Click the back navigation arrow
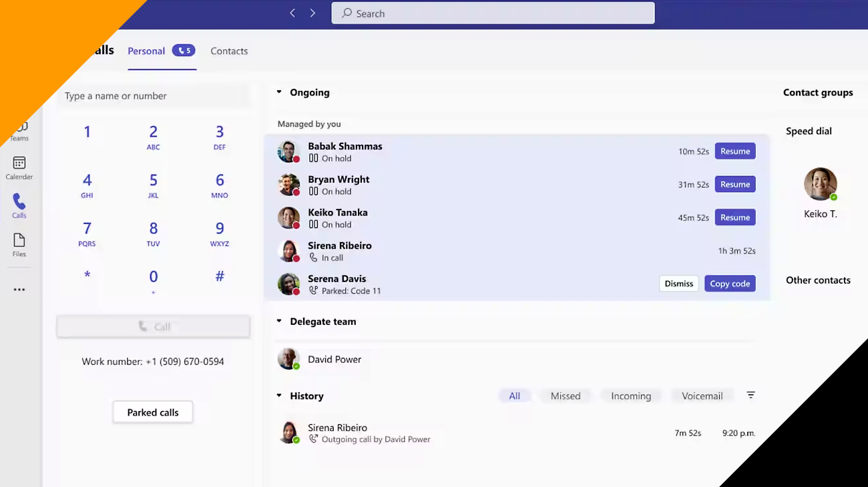Image resolution: width=868 pixels, height=487 pixels. (x=292, y=13)
